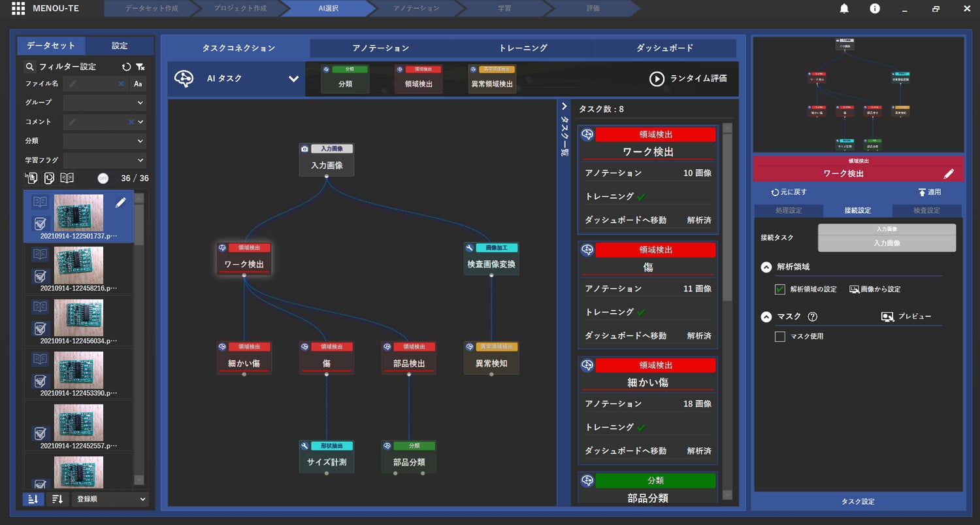This screenshot has width=980, height=525.
Task: Open the グループ filter dropdown
Action: click(105, 103)
